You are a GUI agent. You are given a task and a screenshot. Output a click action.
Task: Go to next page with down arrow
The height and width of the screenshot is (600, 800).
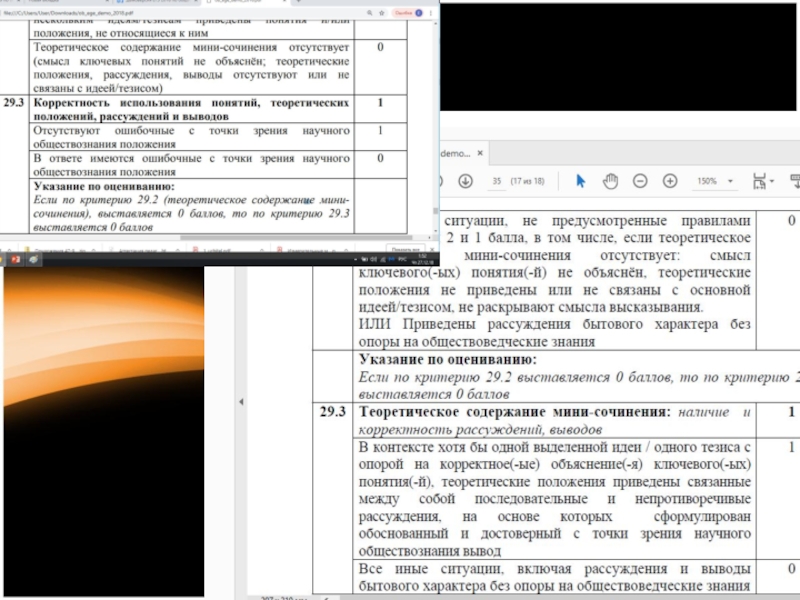tap(465, 181)
